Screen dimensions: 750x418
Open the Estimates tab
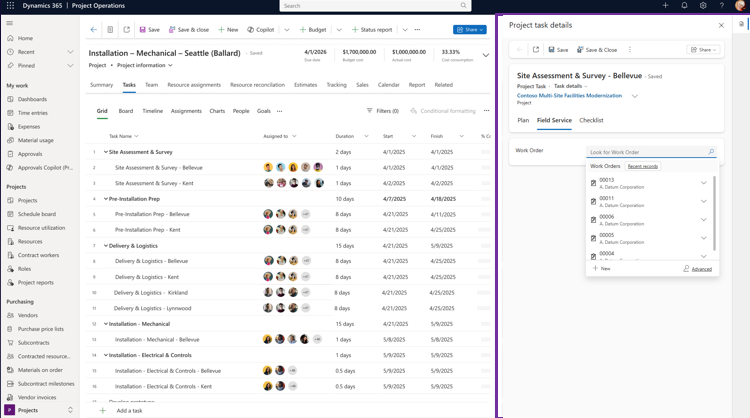(x=305, y=85)
